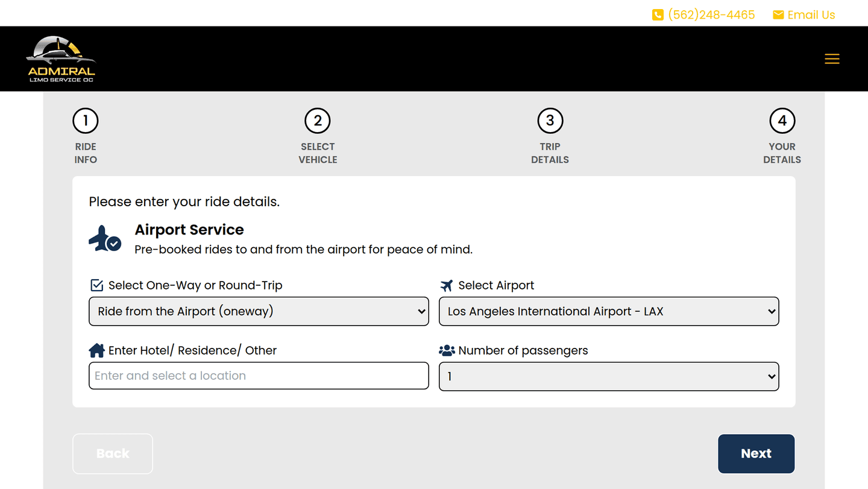Image resolution: width=868 pixels, height=489 pixels.
Task: Click the Back button
Action: 113,453
